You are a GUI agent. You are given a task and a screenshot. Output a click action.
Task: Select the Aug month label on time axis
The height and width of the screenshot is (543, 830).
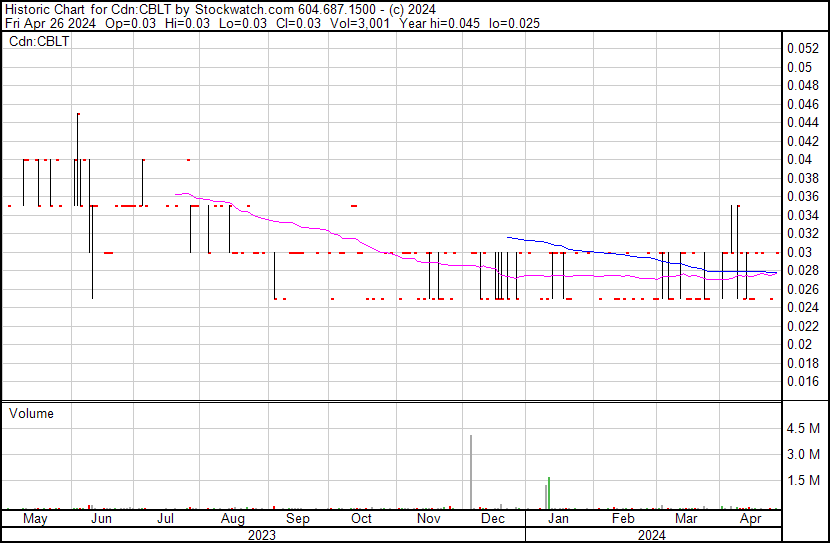pos(232,519)
